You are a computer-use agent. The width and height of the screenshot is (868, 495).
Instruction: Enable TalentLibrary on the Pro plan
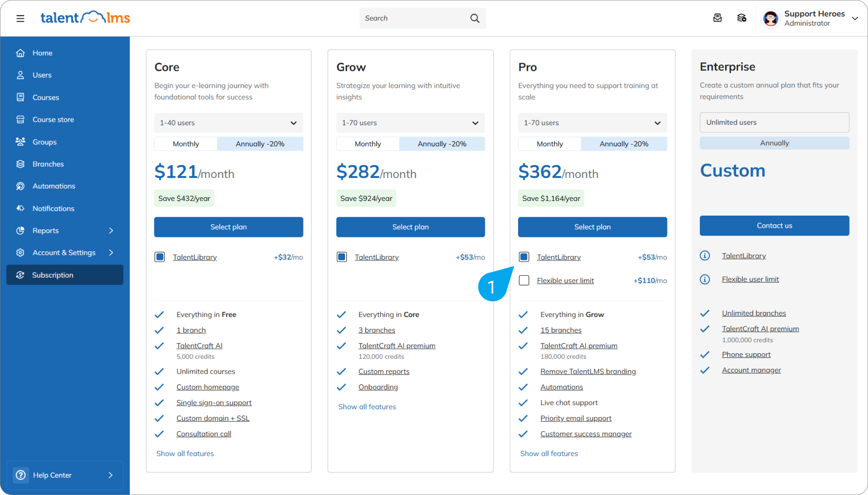[x=524, y=257]
